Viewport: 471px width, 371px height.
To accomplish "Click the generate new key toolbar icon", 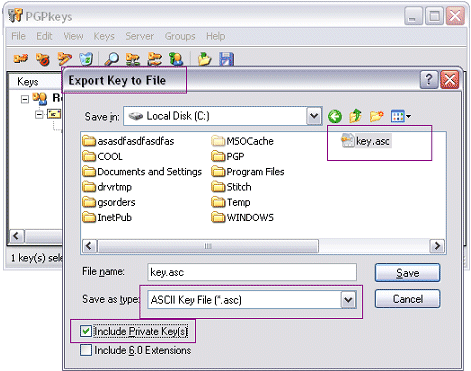I will (x=20, y=59).
